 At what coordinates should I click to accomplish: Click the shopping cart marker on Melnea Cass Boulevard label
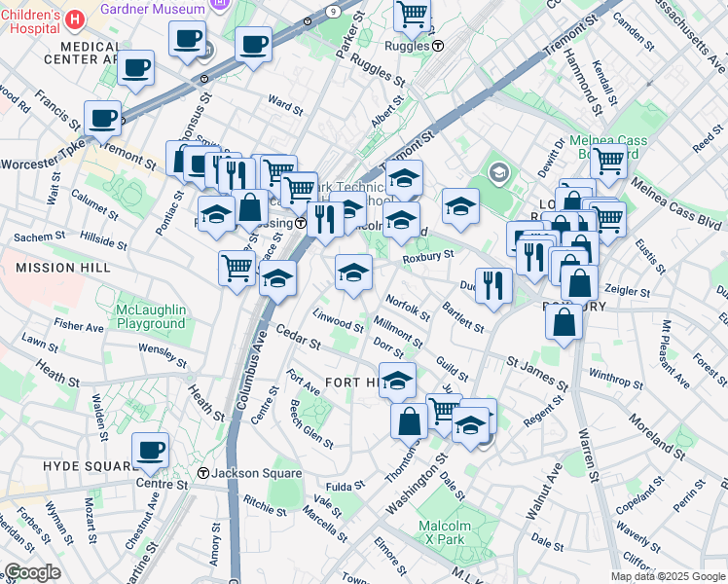608,164
